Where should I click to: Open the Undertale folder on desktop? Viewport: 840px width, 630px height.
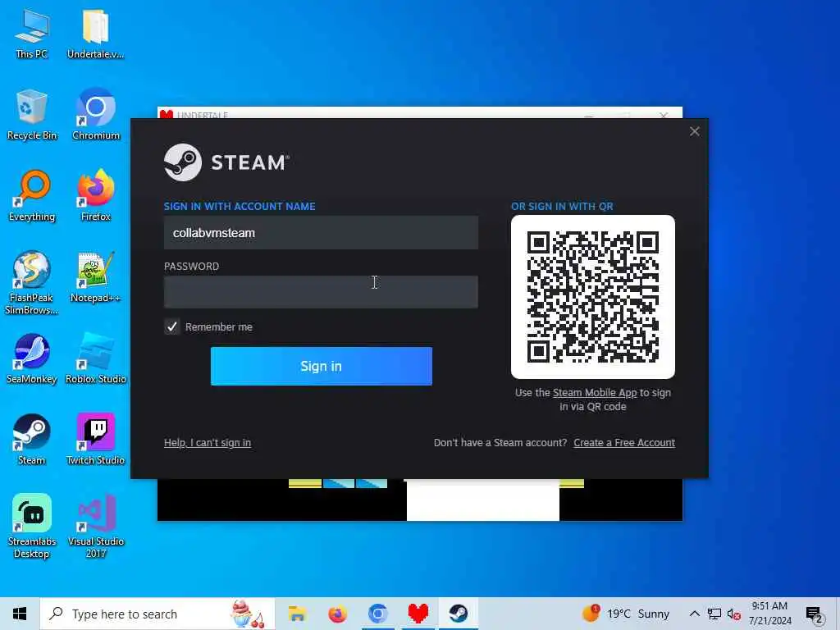(x=95, y=33)
